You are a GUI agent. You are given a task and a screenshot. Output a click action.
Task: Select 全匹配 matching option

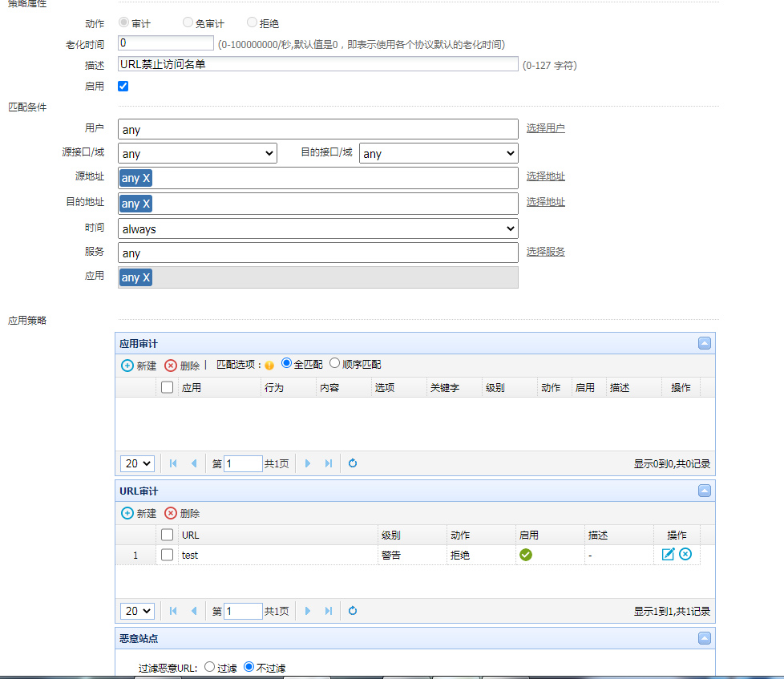[x=286, y=363]
